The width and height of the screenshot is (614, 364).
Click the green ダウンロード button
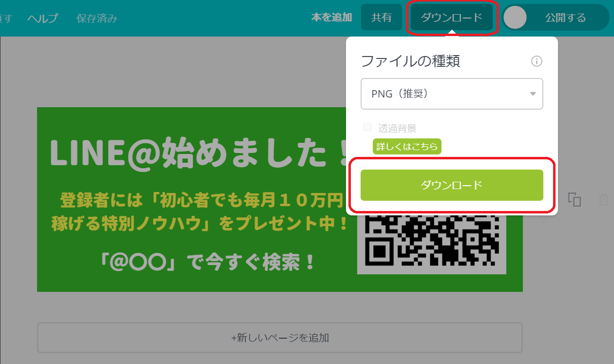coord(452,185)
